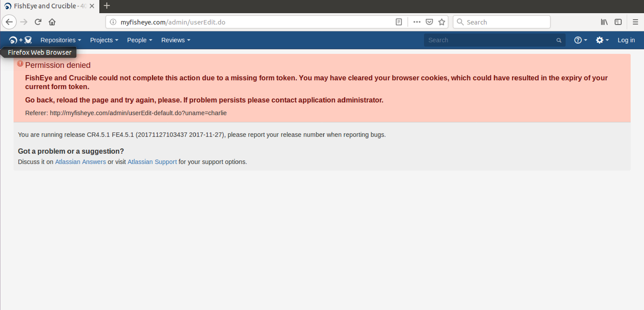Open the Atlassian Support link

coord(152,162)
